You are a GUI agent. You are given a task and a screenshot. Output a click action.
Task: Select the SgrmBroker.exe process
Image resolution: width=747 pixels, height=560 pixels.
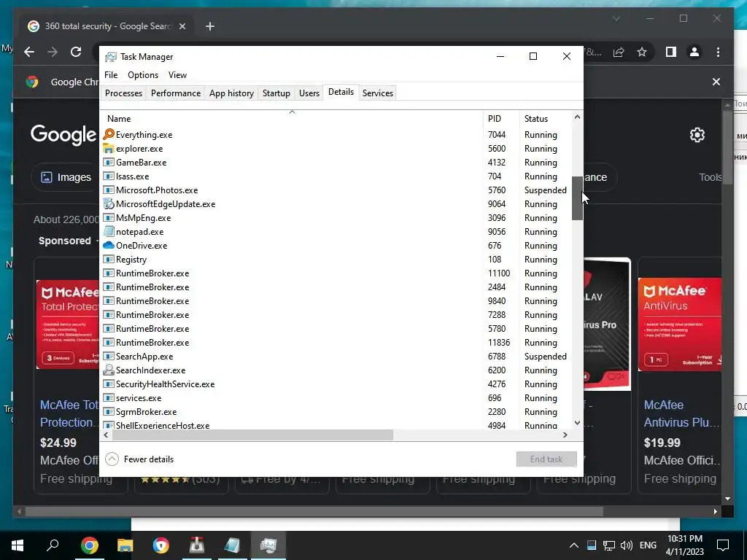[x=336, y=411]
